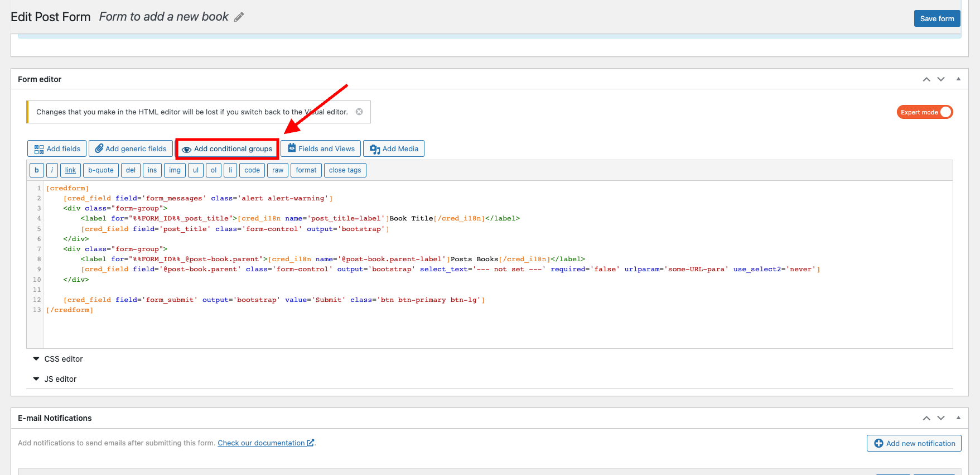Viewport: 980px width, 475px height.
Task: Click the Add Media button
Action: click(x=394, y=148)
